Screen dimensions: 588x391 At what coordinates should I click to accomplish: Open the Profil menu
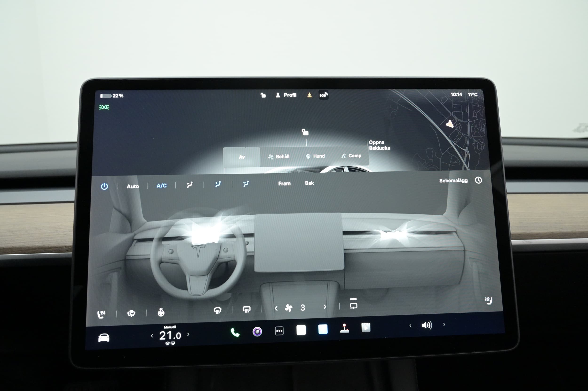(286, 95)
